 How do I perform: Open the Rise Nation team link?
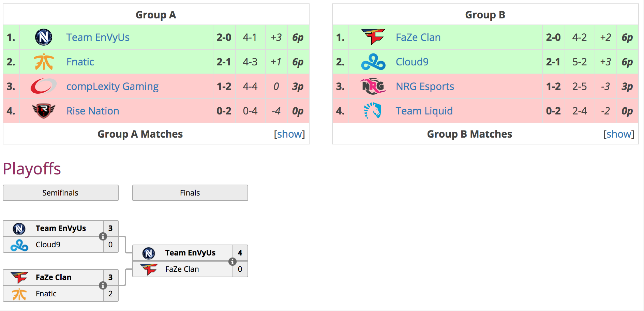point(93,111)
